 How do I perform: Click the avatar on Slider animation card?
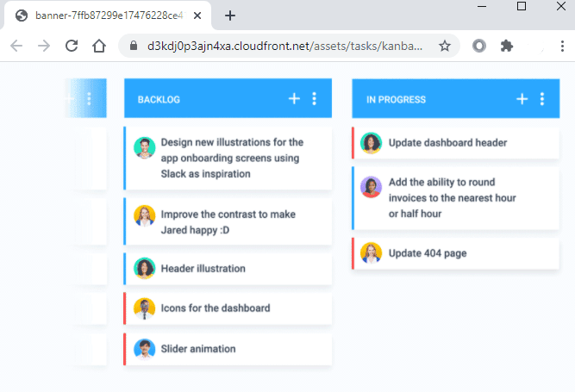click(x=145, y=349)
